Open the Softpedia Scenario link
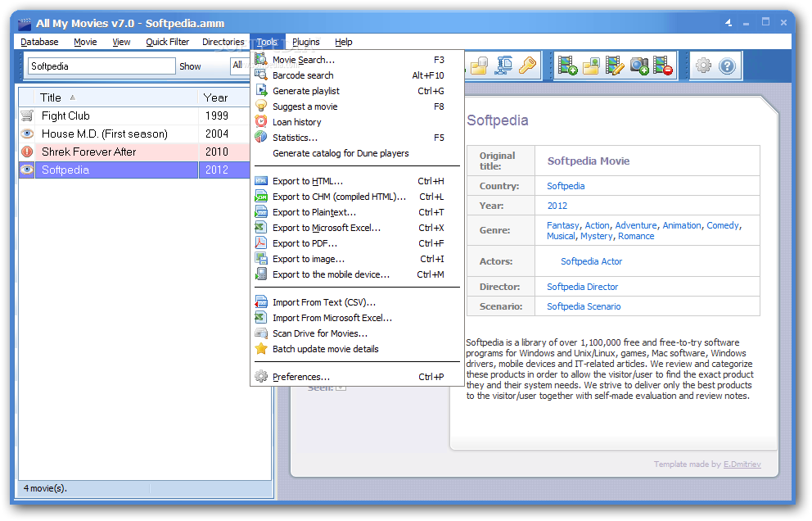 [x=584, y=306]
